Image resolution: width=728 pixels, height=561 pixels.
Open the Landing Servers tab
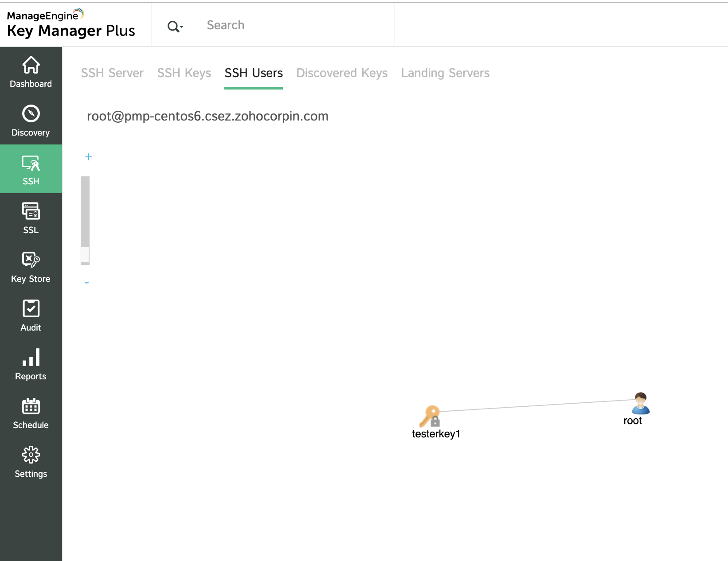tap(445, 73)
